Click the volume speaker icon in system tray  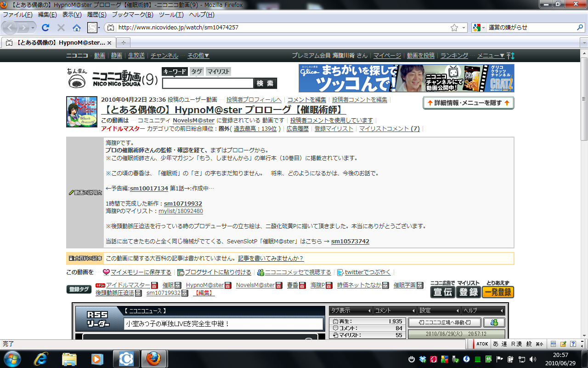pos(533,359)
